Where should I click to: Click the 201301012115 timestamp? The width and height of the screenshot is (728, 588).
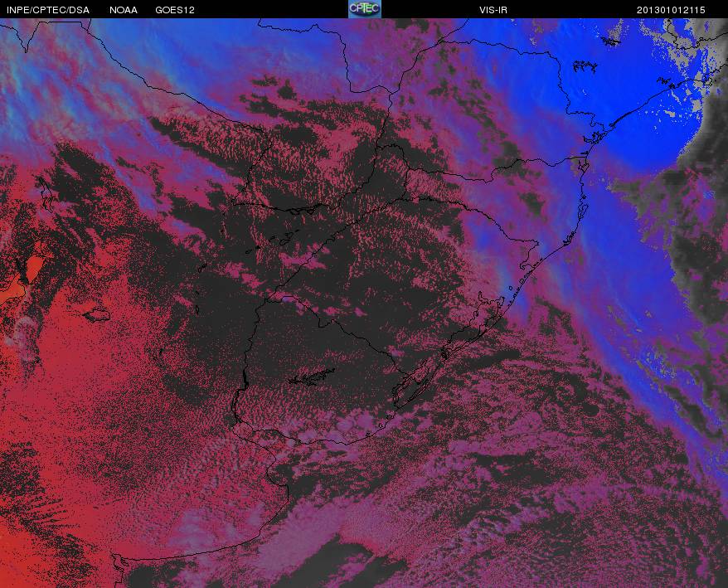point(671,10)
